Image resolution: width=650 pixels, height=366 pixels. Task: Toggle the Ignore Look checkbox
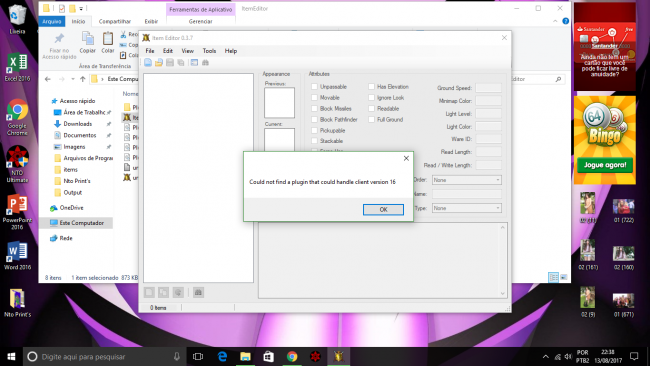pyautogui.click(x=371, y=97)
